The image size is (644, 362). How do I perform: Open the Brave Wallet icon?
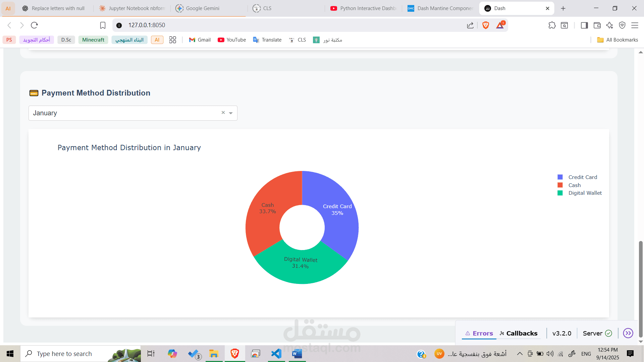click(x=597, y=25)
